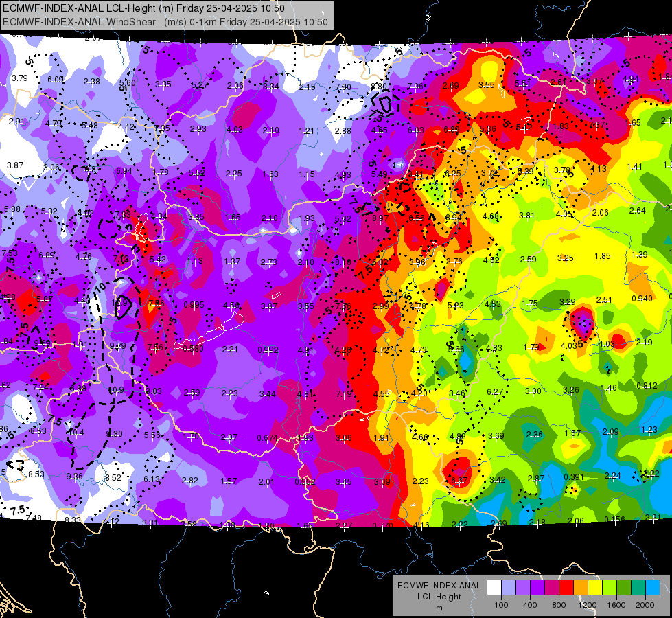Click the wind shear value 6.27

(495, 391)
